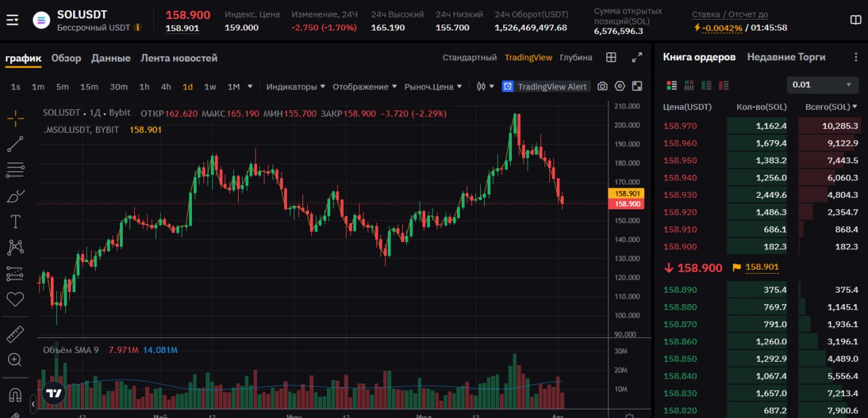Image resolution: width=868 pixels, height=418 pixels.
Task: Open the Отображение dropdown
Action: point(365,87)
